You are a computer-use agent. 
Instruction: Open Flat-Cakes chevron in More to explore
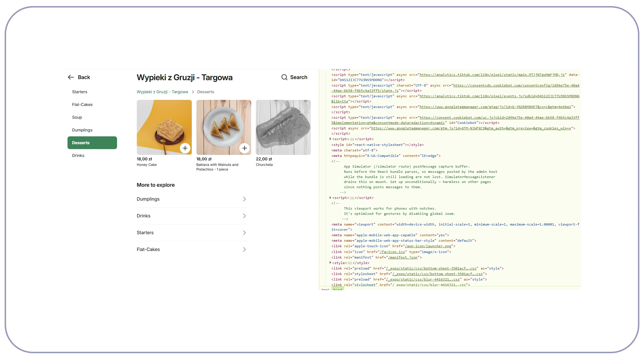click(244, 250)
